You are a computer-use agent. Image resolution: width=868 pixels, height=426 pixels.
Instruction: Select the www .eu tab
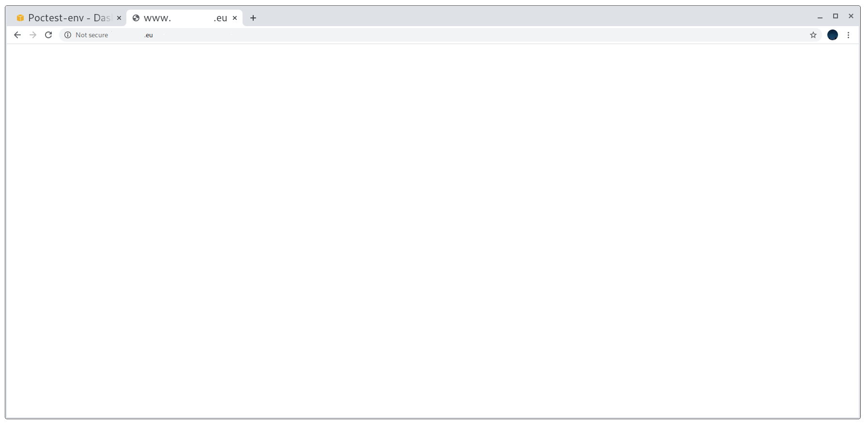tap(184, 18)
